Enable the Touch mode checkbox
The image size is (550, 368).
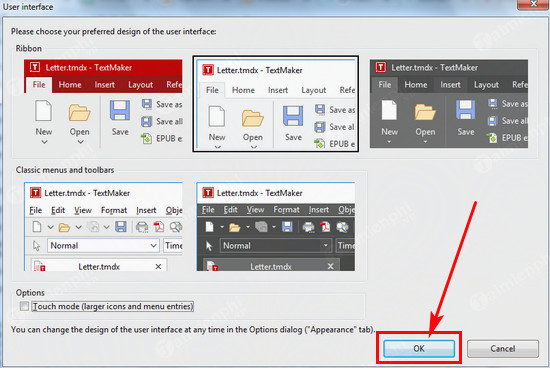(x=24, y=306)
